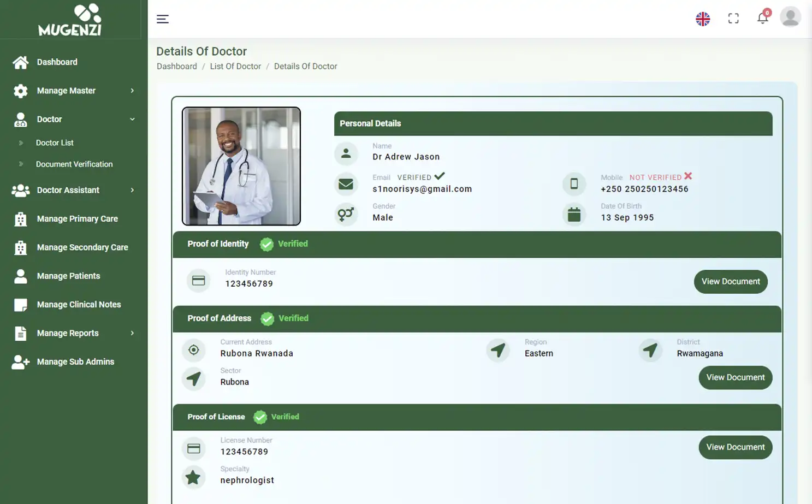Click the fullscreen toggle icon in header
The image size is (812, 504).
tap(733, 18)
